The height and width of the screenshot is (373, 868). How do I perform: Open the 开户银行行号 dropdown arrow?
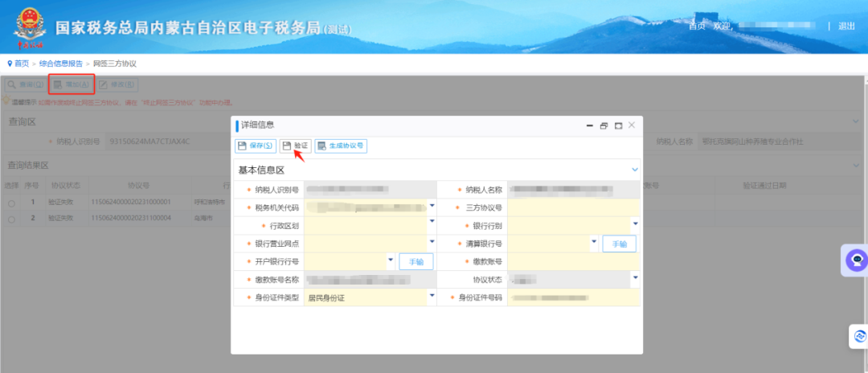(x=391, y=260)
